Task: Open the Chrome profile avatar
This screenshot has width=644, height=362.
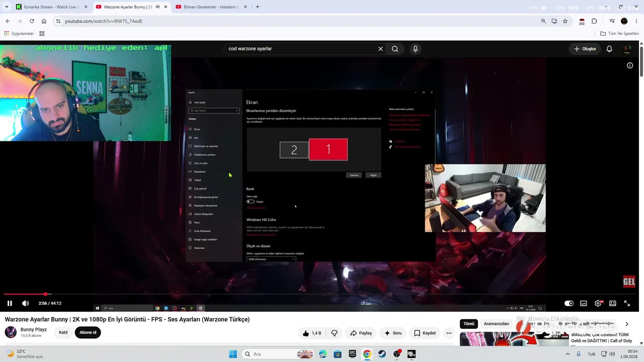Action: [624, 21]
